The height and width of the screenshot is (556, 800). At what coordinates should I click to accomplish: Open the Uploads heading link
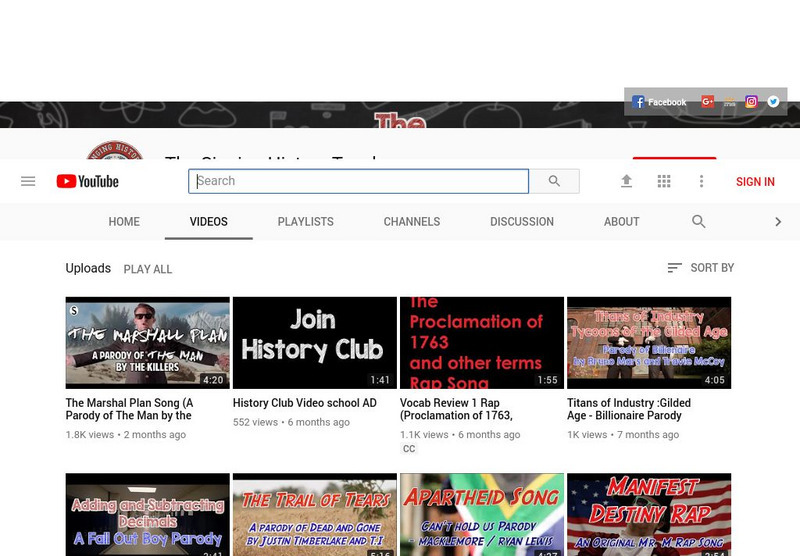click(88, 268)
